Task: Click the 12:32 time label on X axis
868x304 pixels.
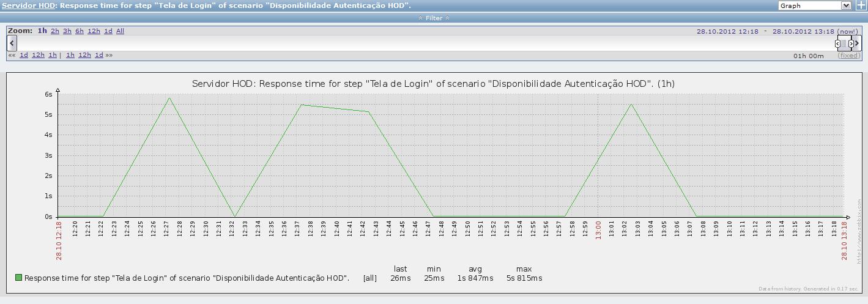Action: [x=232, y=229]
